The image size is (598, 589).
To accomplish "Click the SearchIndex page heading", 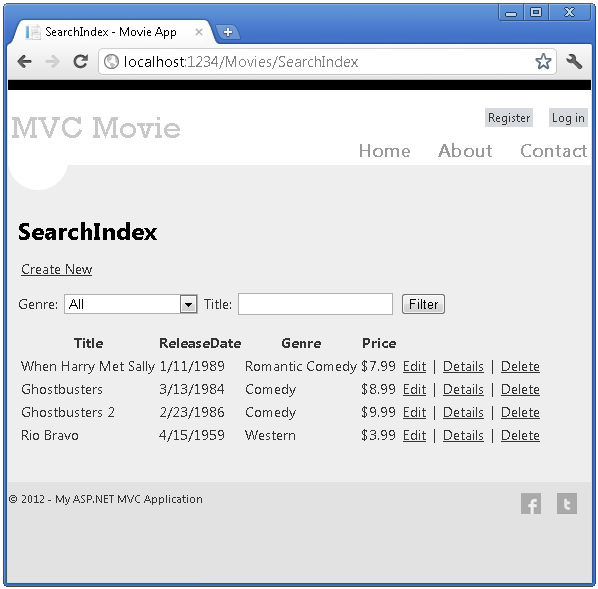I will [87, 232].
